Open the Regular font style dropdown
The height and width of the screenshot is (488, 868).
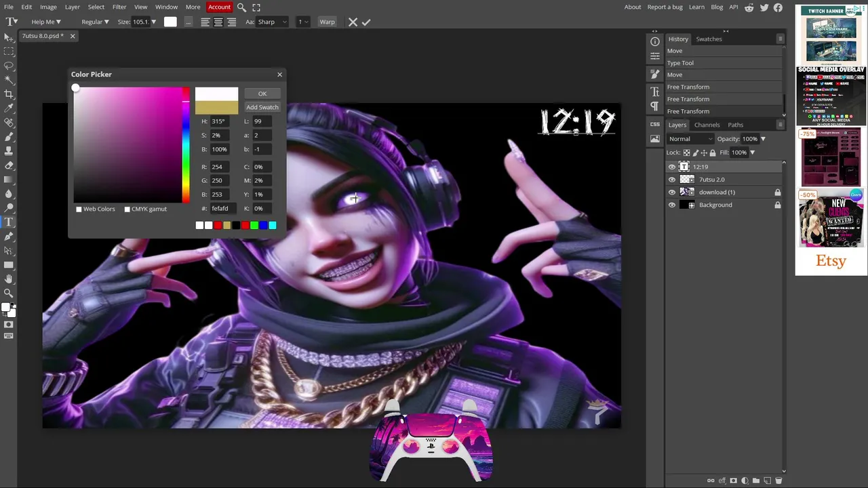(x=95, y=22)
